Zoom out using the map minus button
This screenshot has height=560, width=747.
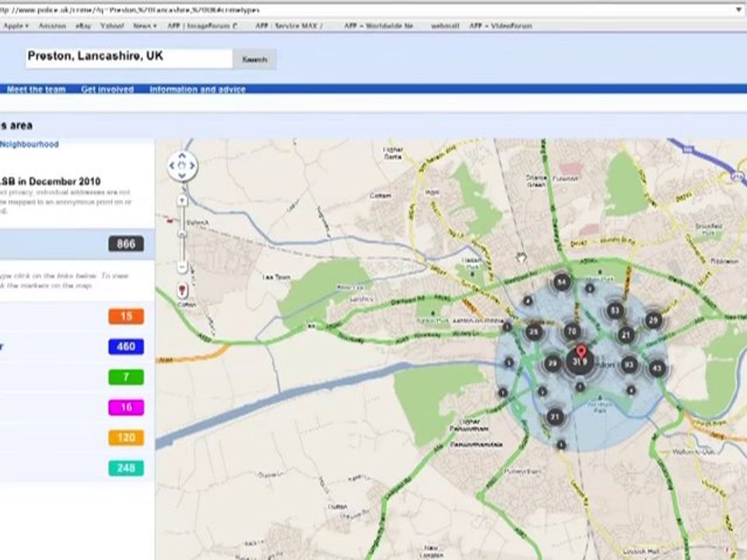click(182, 267)
